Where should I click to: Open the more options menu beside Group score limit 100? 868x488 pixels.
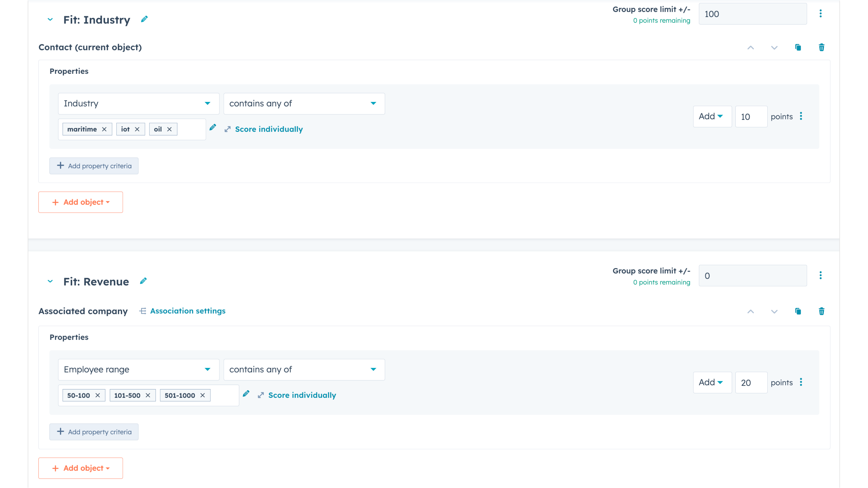point(820,13)
